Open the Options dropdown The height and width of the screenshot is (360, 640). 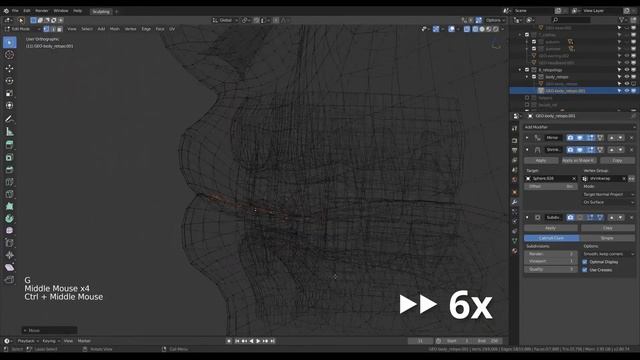tap(495, 20)
